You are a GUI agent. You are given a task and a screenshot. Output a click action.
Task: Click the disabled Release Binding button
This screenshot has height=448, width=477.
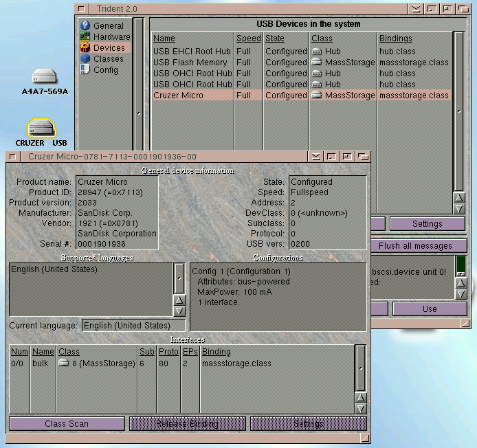(188, 424)
